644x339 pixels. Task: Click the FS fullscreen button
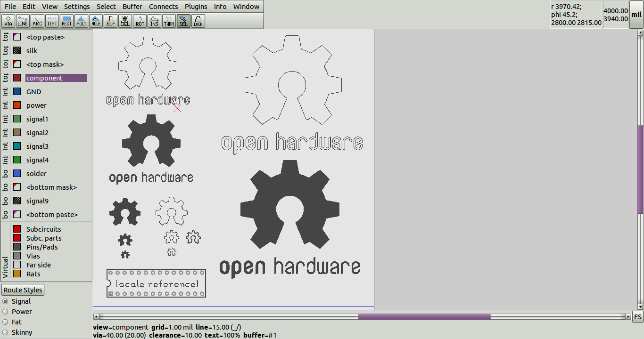tap(637, 316)
